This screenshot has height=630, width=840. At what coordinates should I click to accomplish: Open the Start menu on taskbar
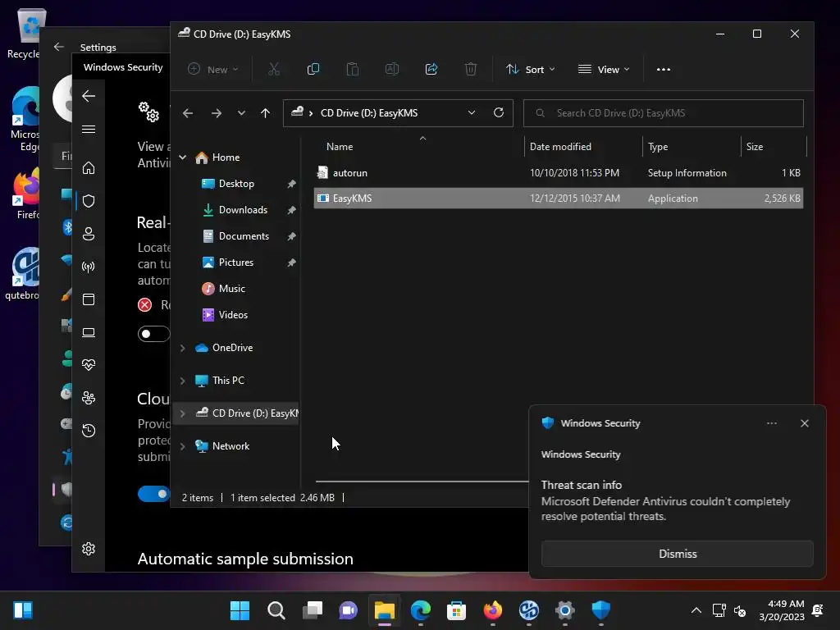coord(240,609)
